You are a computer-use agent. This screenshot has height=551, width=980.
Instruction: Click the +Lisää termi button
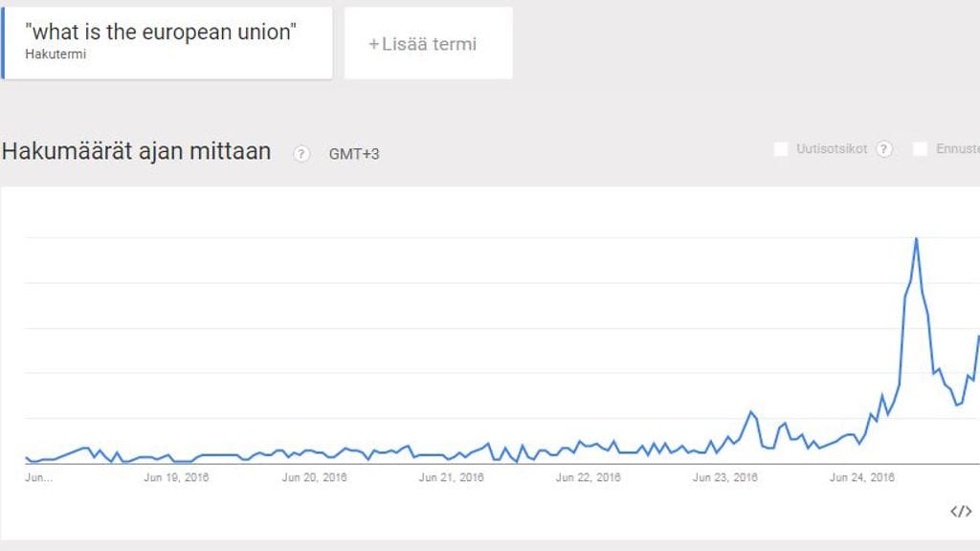[x=427, y=41]
